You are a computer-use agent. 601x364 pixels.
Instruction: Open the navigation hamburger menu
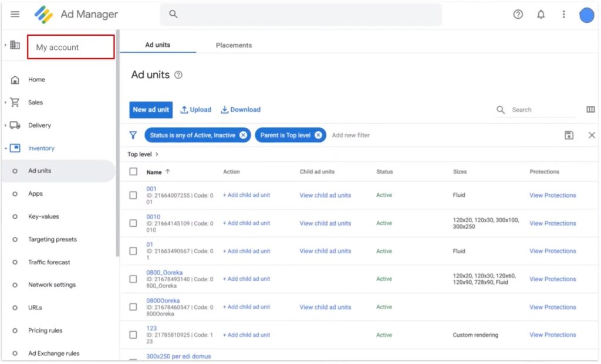tap(15, 15)
